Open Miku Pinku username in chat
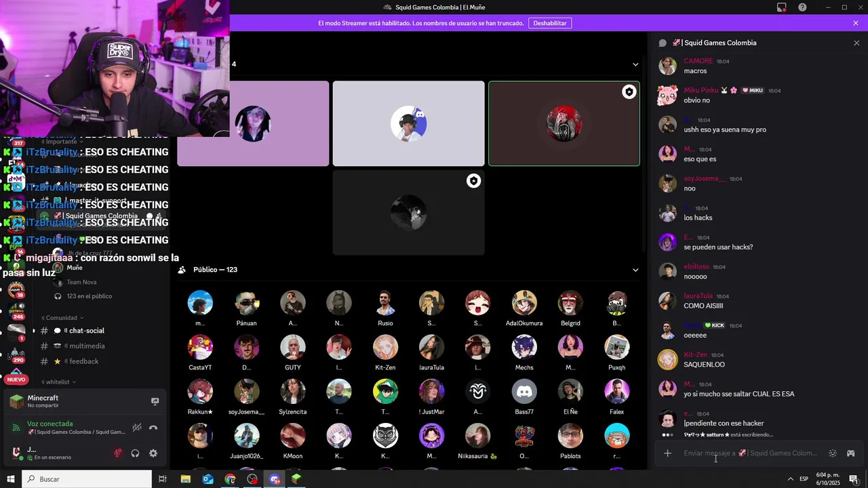868x488 pixels. (701, 90)
